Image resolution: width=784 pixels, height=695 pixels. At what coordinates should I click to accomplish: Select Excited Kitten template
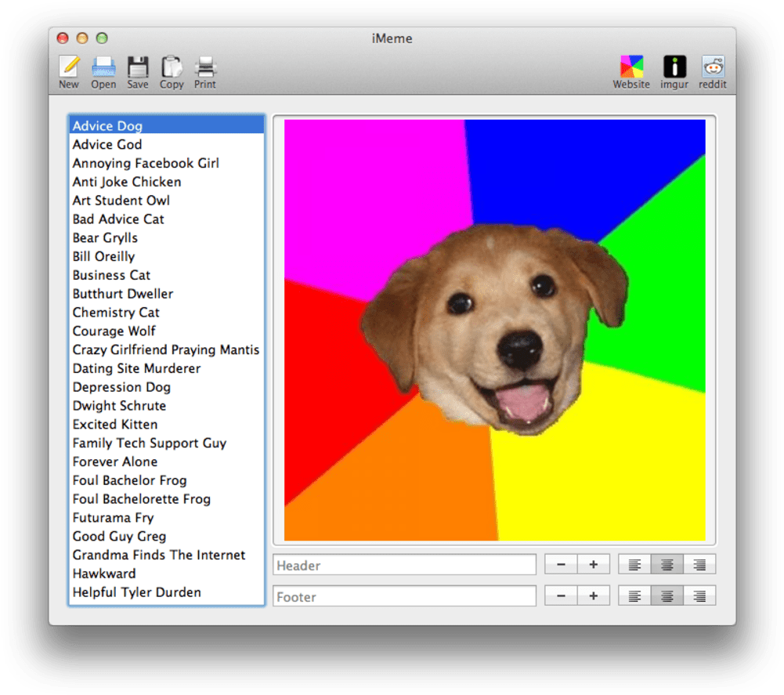click(167, 425)
